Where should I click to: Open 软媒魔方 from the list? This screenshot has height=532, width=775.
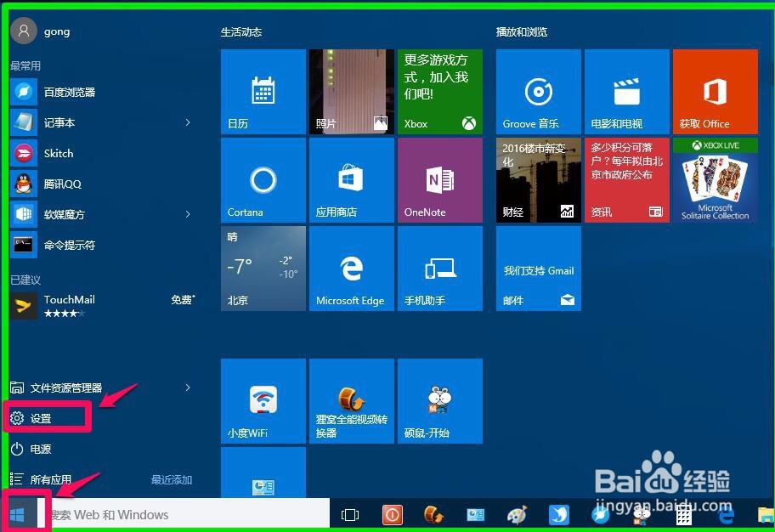click(103, 214)
